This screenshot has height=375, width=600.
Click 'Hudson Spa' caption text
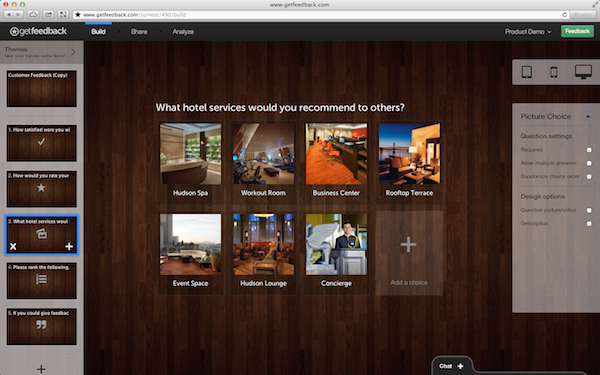tap(190, 193)
